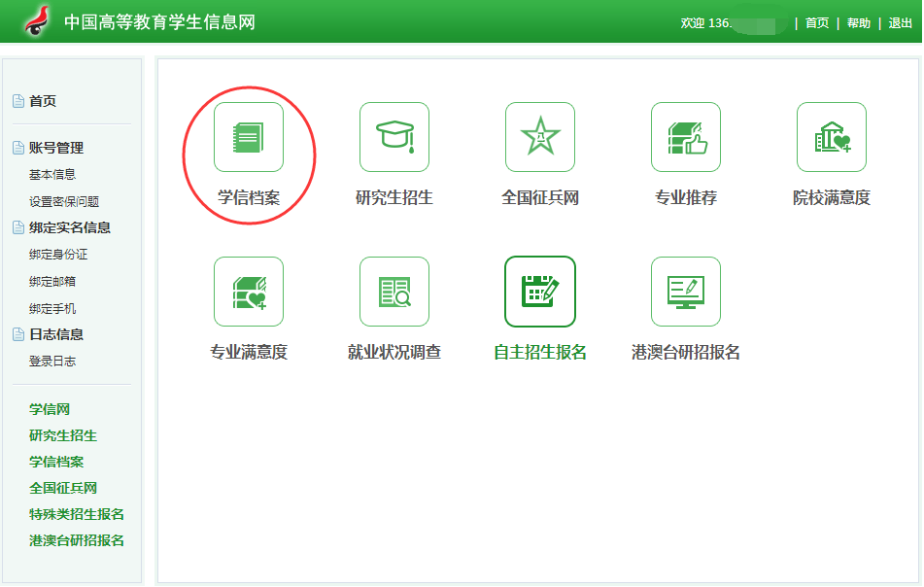924x587 pixels.
Task: Open the 就业状况调查 search document icon
Action: (x=394, y=292)
